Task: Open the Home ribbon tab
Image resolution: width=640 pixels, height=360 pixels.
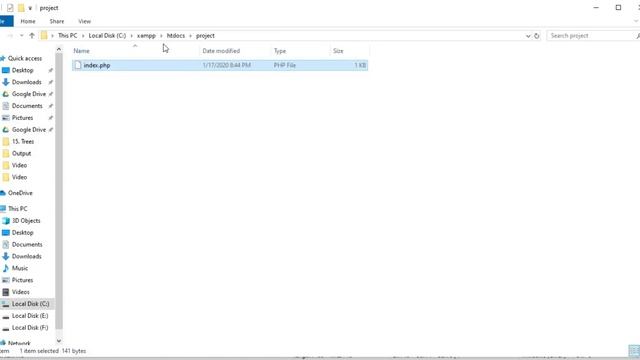Action: coord(28,21)
